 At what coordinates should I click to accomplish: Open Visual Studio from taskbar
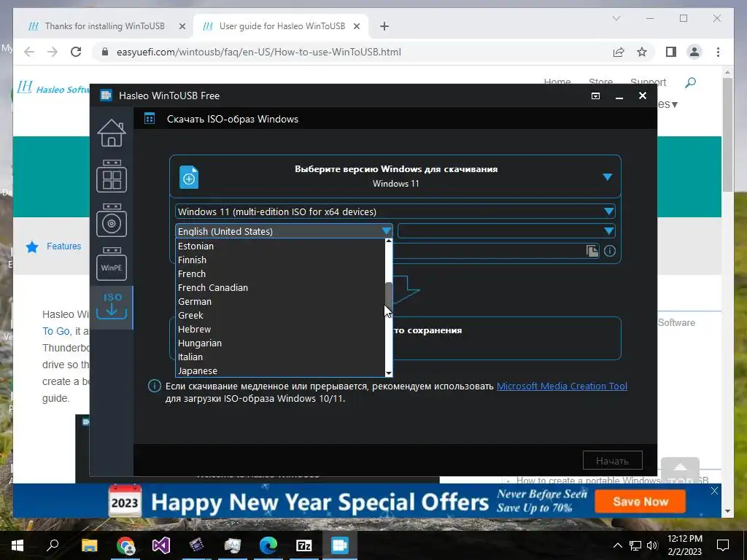tap(161, 545)
